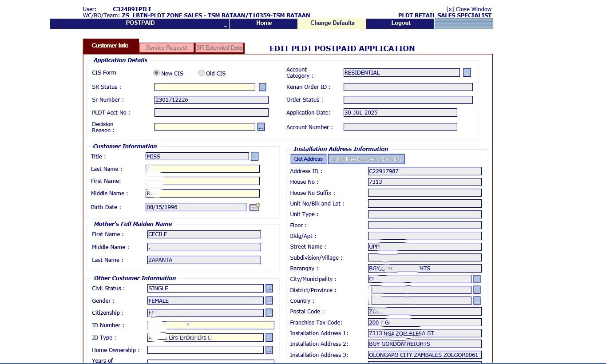Click the Birth Date input field
This screenshot has height=364, width=606.
coord(196,207)
